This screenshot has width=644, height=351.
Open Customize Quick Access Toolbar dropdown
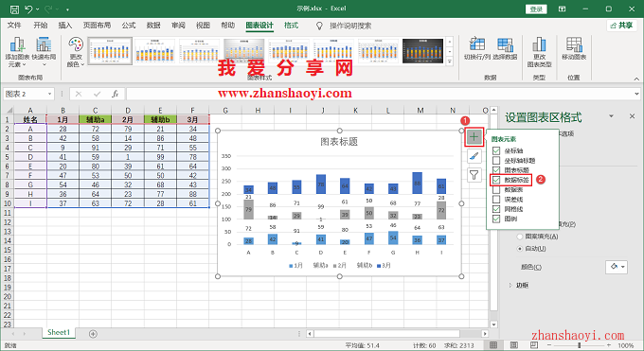67,9
